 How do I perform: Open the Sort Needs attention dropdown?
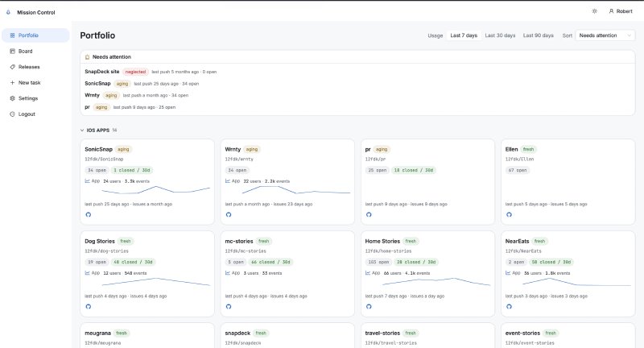coord(605,35)
